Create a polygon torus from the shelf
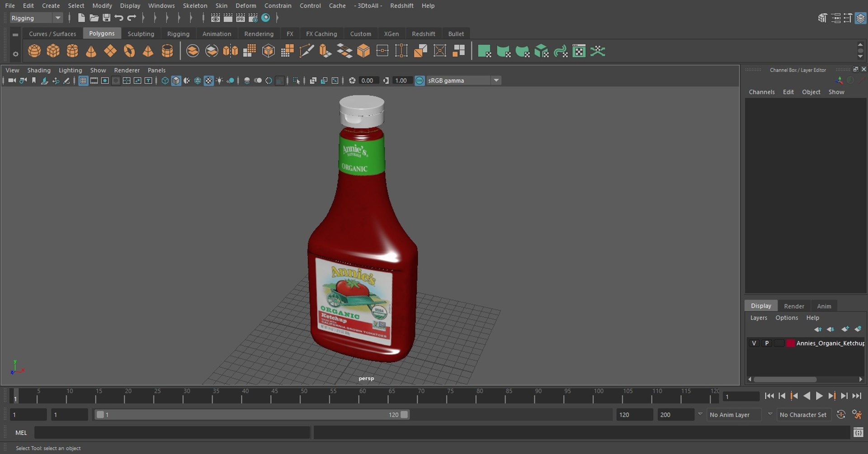This screenshot has width=868, height=454. click(x=129, y=51)
